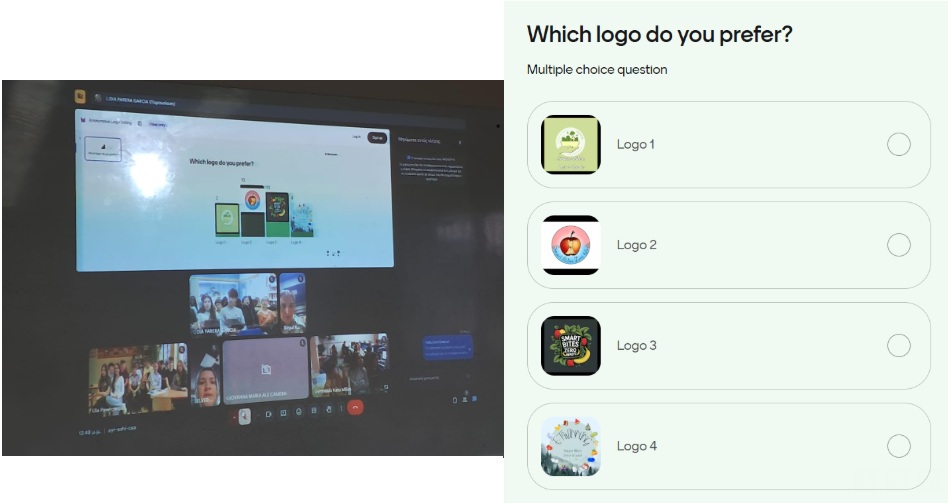Click the Logo 4 forest thumbnail
The image size is (948, 503).
(x=571, y=446)
